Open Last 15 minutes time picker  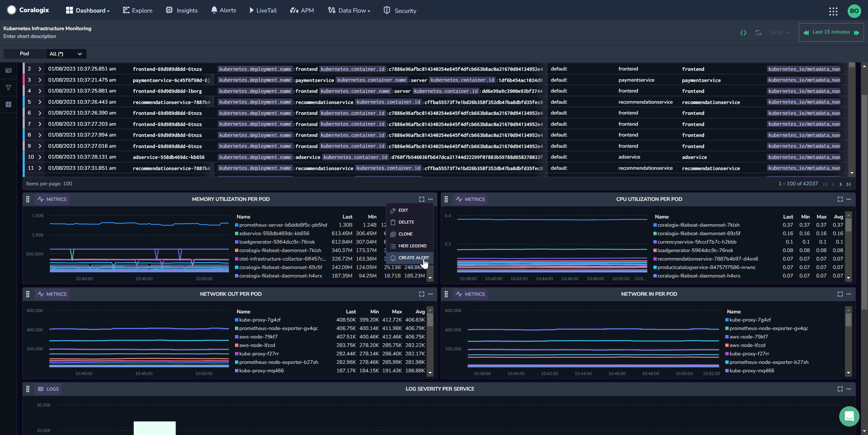(831, 32)
